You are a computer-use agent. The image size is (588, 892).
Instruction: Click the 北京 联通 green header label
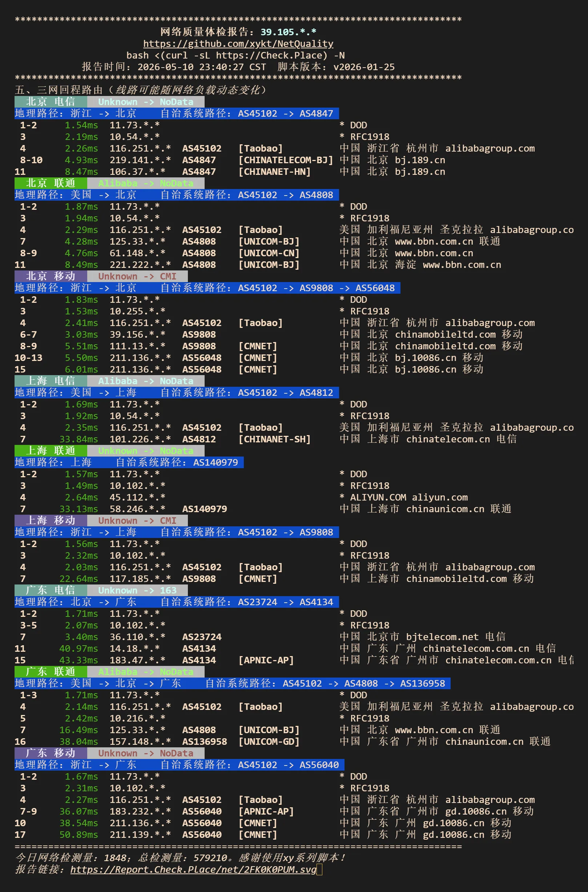(x=51, y=183)
